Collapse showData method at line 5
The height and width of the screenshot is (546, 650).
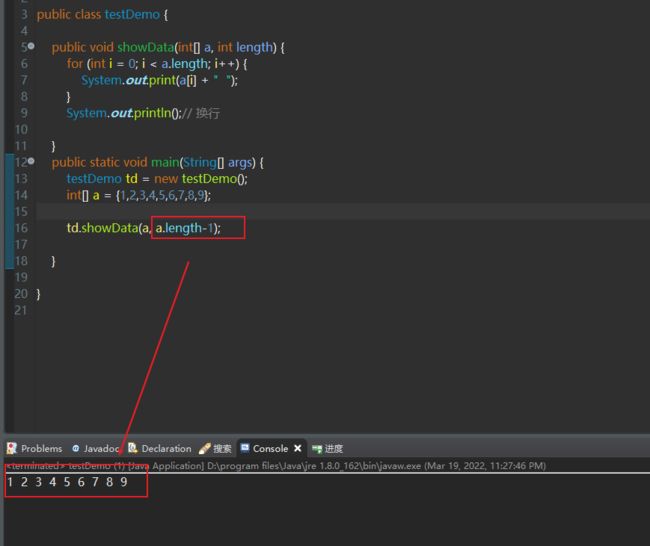pyautogui.click(x=31, y=46)
